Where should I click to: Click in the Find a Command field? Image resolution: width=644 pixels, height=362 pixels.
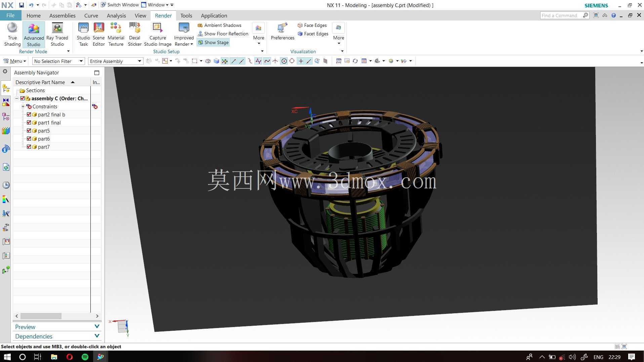click(562, 15)
